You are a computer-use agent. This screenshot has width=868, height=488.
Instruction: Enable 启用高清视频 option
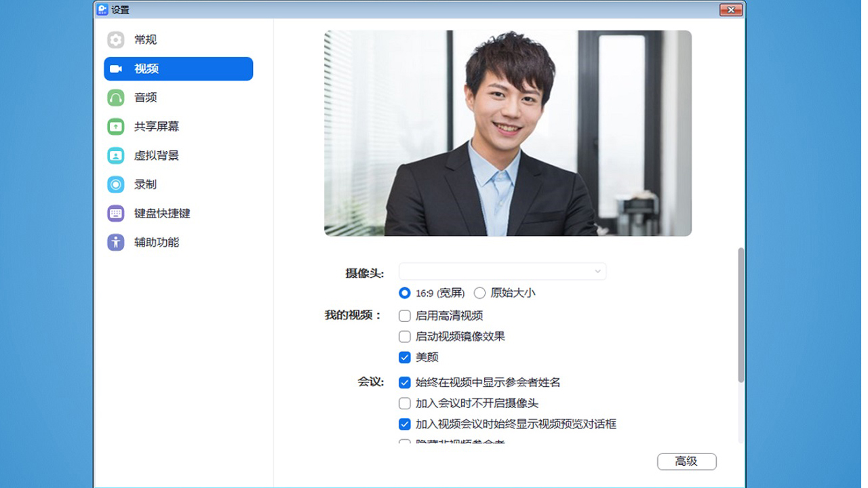tap(403, 315)
